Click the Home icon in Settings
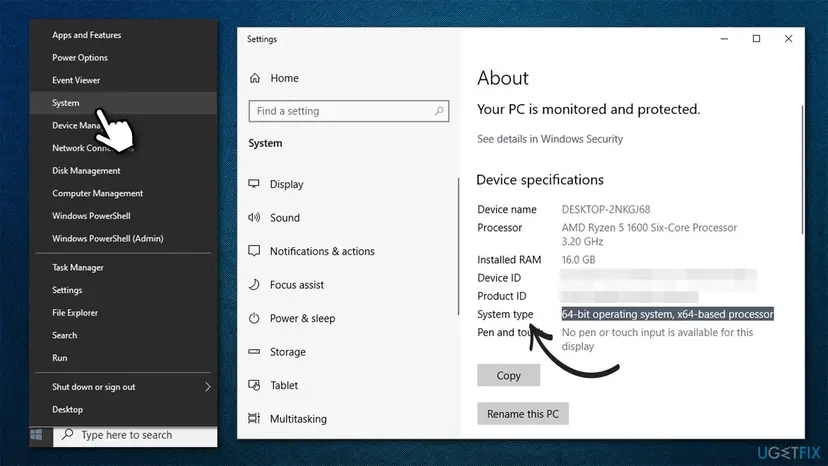 (x=255, y=78)
